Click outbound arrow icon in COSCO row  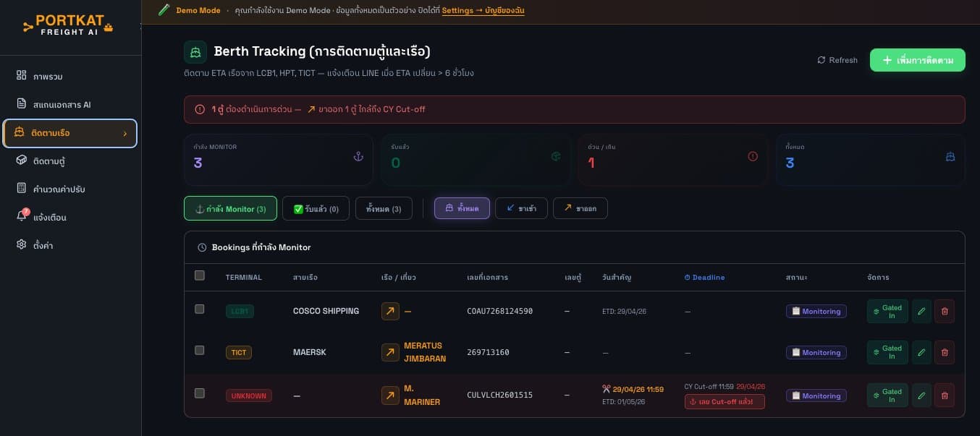390,311
